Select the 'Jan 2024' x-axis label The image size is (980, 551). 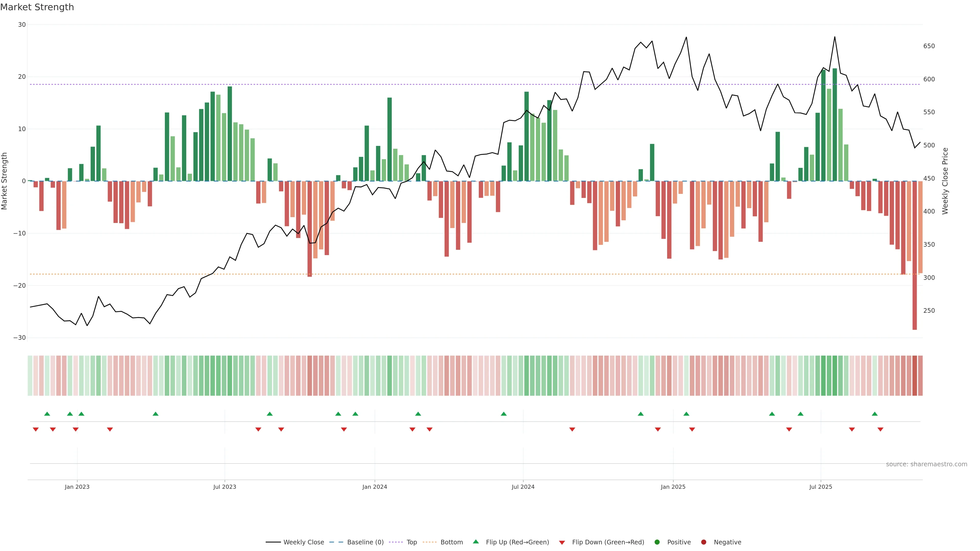coord(374,487)
